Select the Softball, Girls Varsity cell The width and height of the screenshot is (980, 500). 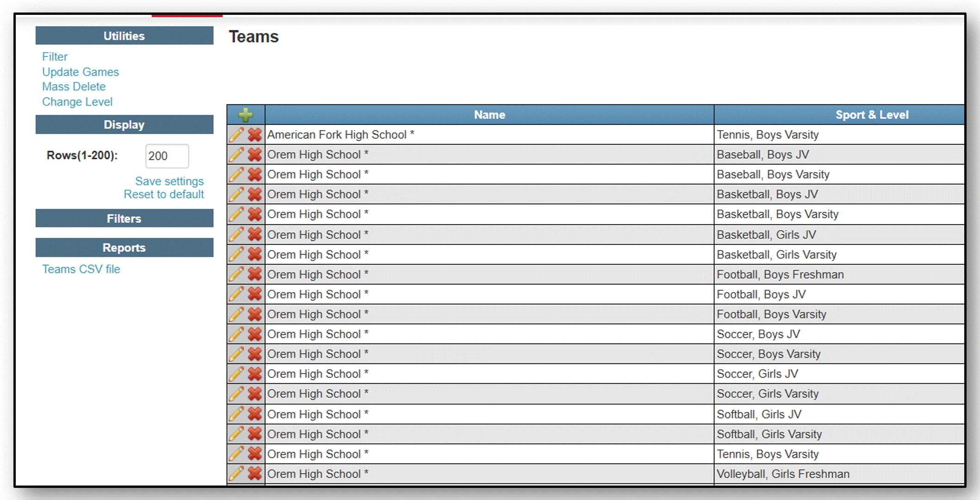pos(839,434)
